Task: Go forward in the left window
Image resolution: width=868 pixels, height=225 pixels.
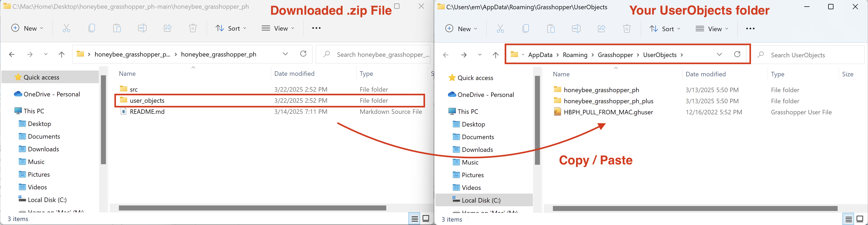Action: click(30, 54)
